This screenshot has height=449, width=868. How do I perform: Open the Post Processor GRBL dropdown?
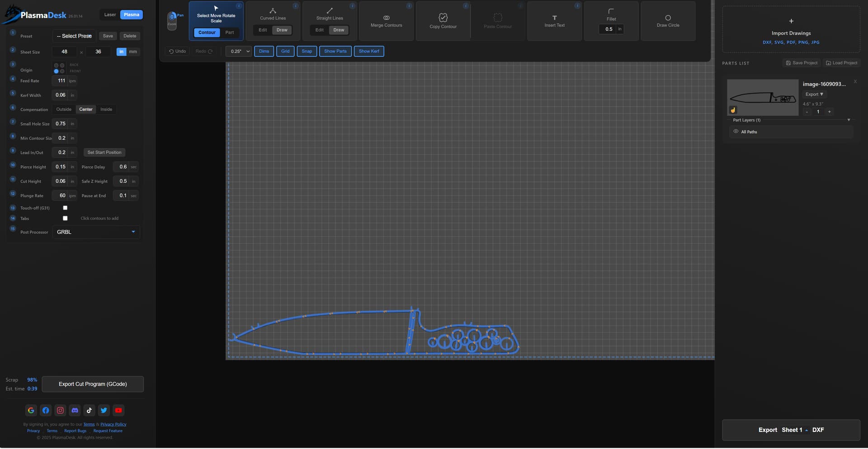(x=96, y=232)
